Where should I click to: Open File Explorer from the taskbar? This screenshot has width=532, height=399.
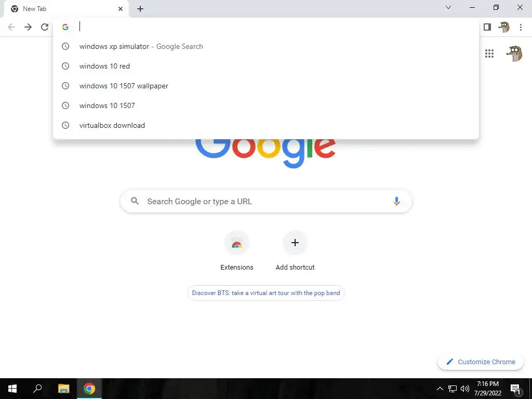[63, 389]
